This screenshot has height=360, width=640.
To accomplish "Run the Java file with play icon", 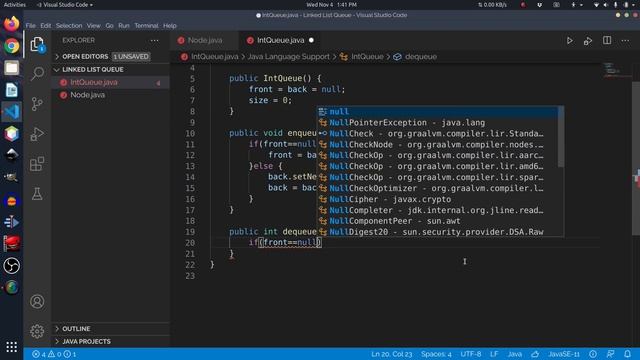I will click(570, 41).
